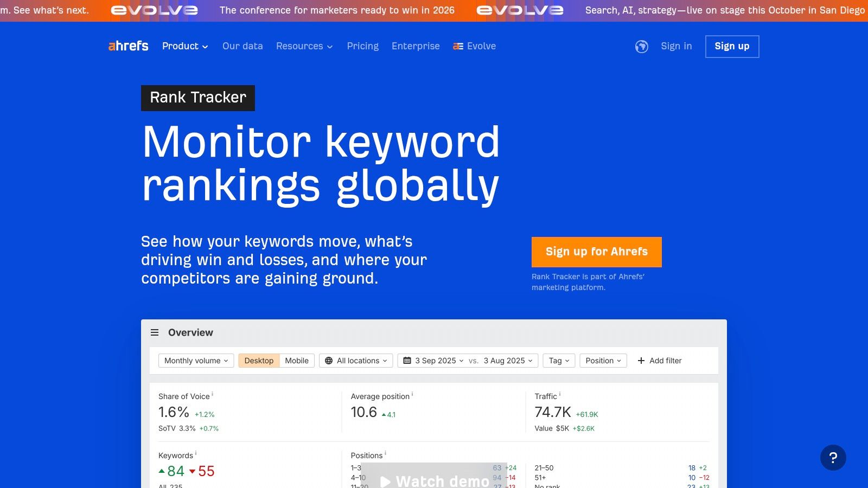Viewport: 868px width, 488px height.
Task: Click the Evolve logo icon in navbar
Action: pos(458,47)
